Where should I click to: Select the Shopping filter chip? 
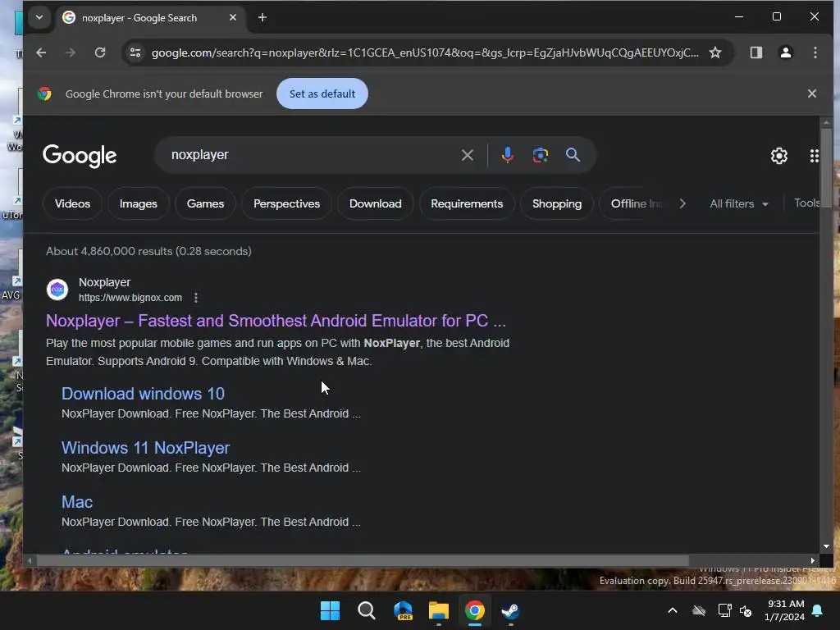tap(557, 203)
